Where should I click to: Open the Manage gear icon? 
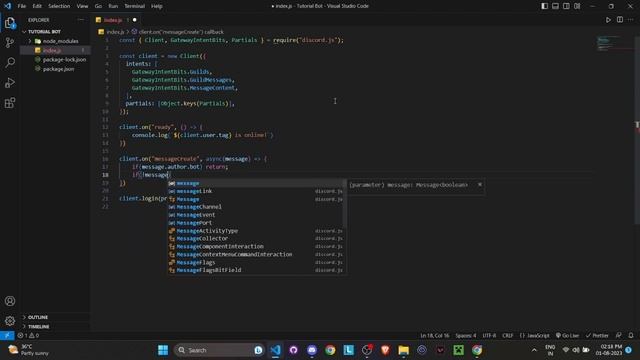[10, 321]
